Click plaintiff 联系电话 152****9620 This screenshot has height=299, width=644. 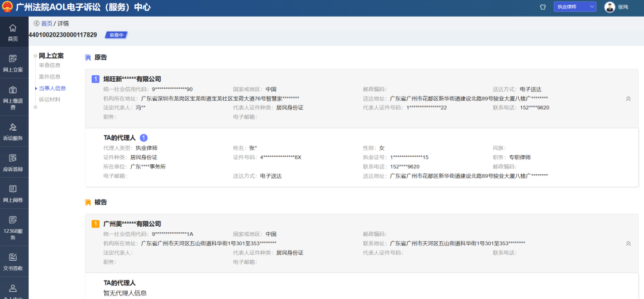tap(534, 108)
